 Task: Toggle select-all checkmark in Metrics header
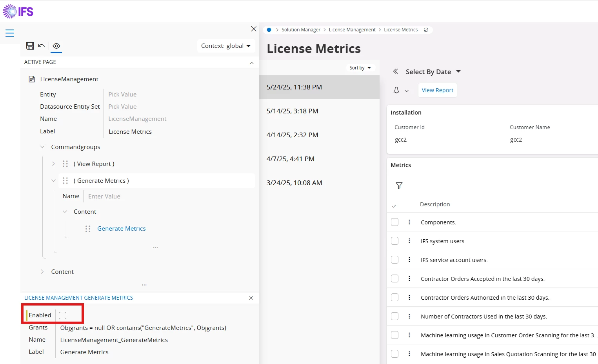[394, 206]
